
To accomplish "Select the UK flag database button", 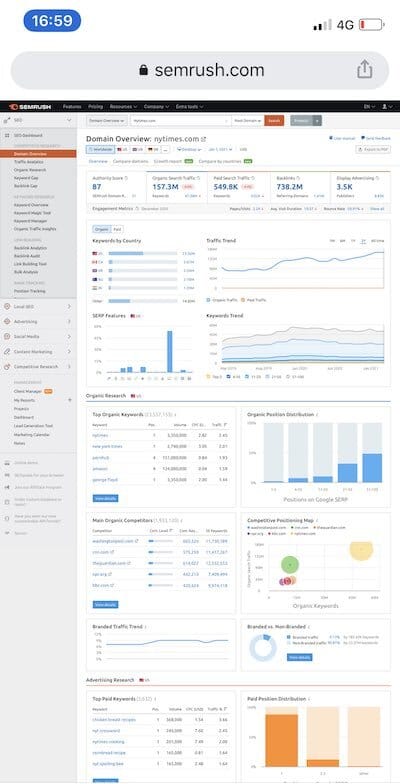I will [x=138, y=150].
